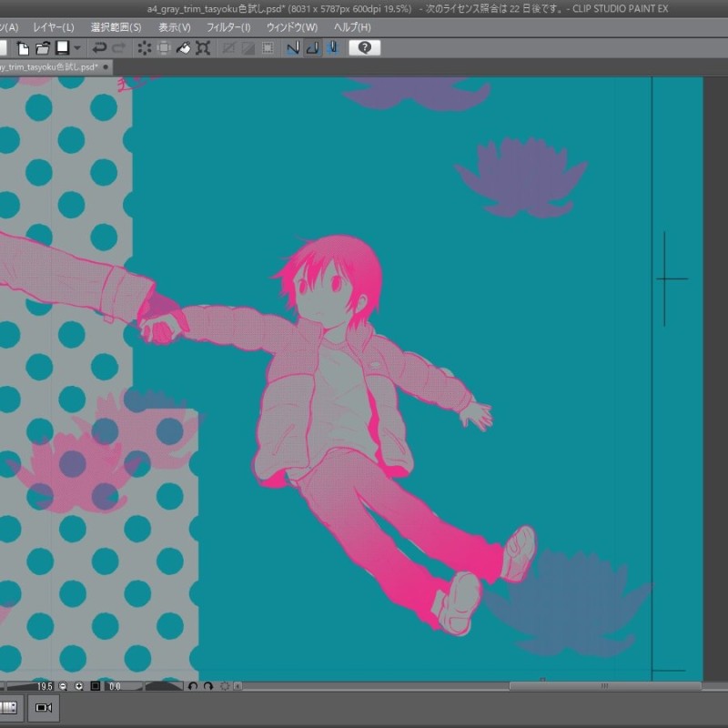This screenshot has width=728, height=728.
Task: Select the Fill bucket icon
Action: (x=183, y=47)
